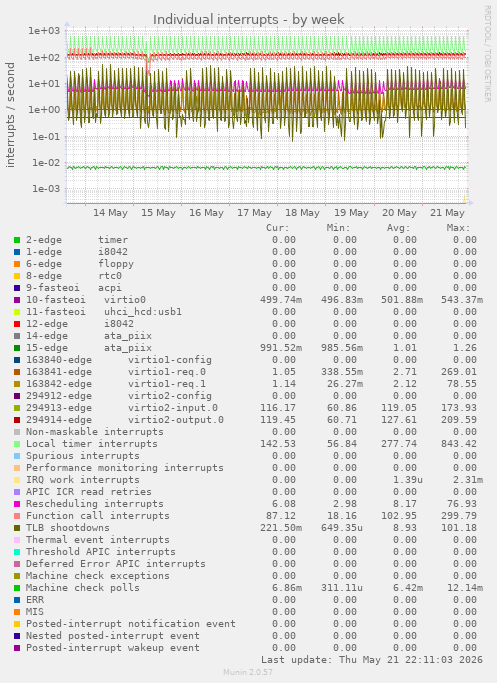
Task: Click the magenta Rescheduling interrupts swatch
Action: pyautogui.click(x=17, y=504)
